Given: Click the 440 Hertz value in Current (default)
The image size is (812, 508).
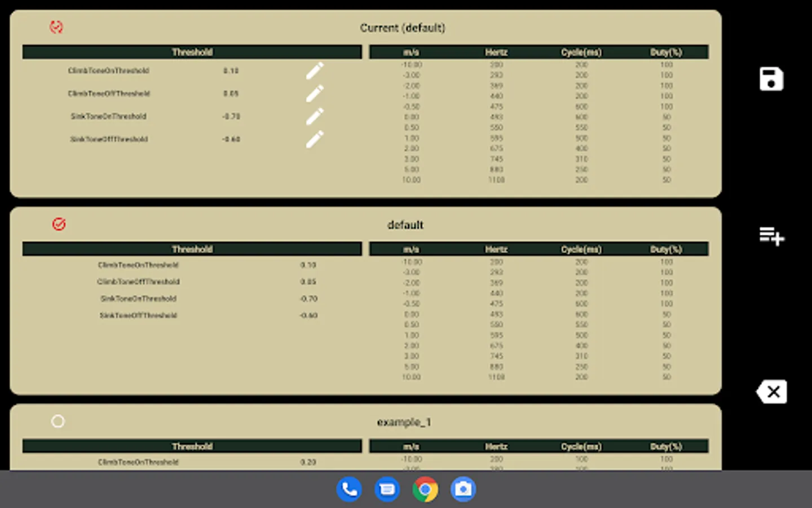Looking at the screenshot, I should tap(496, 96).
